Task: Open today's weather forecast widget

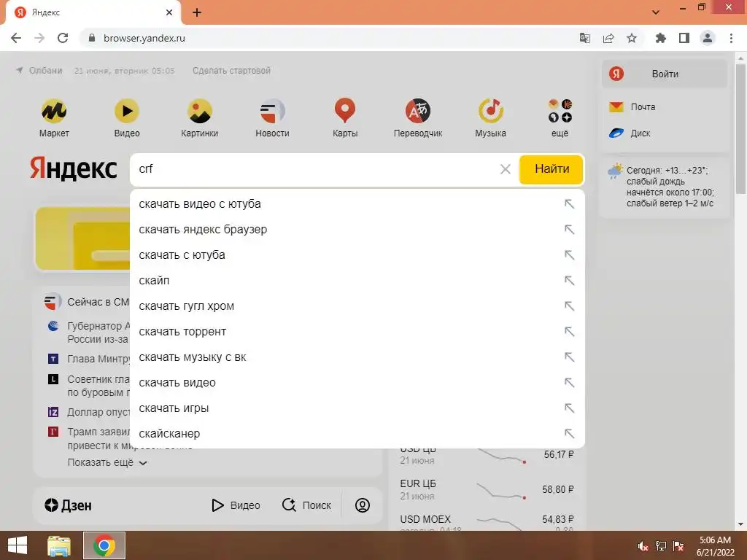Action: pyautogui.click(x=663, y=186)
